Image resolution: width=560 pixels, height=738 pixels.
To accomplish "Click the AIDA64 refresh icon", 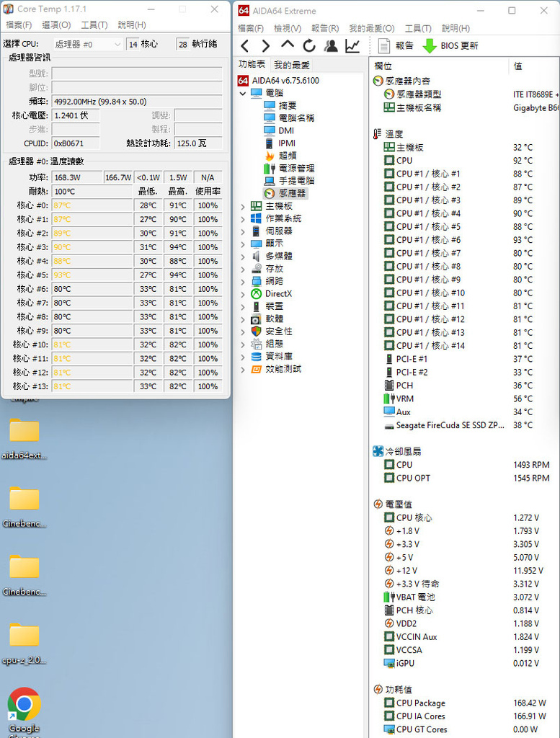I will tap(308, 45).
